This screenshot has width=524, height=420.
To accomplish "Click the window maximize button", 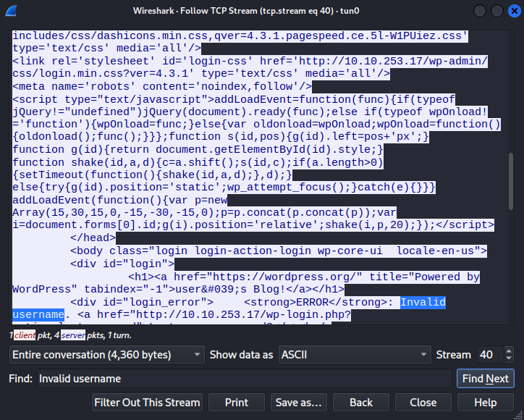I will pos(497,11).
